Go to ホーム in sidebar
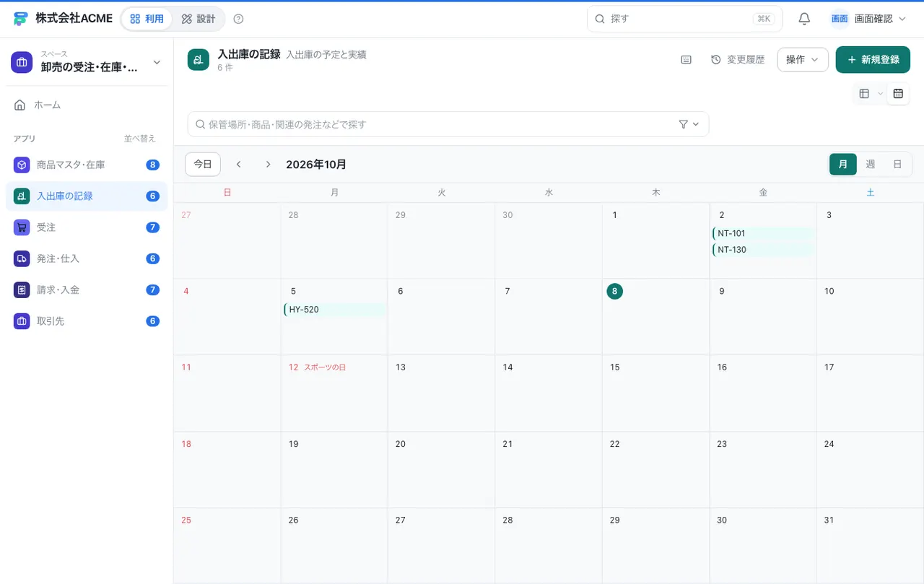Image resolution: width=924 pixels, height=584 pixels. pyautogui.click(x=87, y=105)
